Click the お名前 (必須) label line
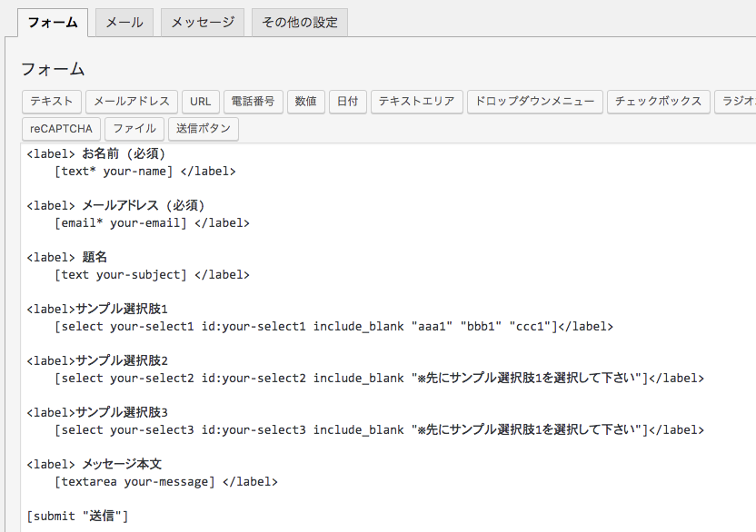 click(96, 153)
